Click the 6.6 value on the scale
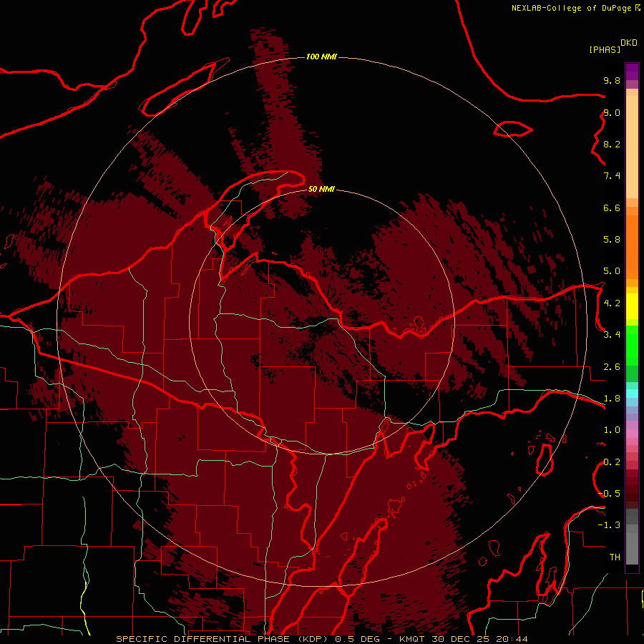 point(612,208)
